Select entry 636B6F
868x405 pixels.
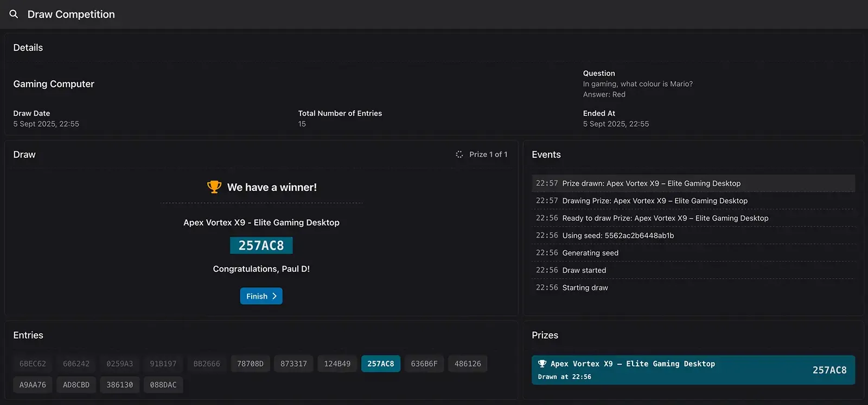tap(424, 364)
